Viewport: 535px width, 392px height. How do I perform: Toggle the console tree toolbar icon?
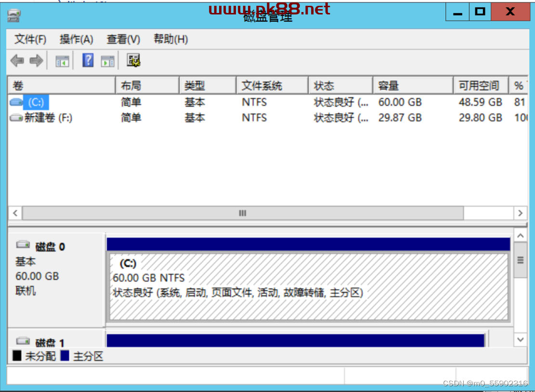pyautogui.click(x=62, y=61)
